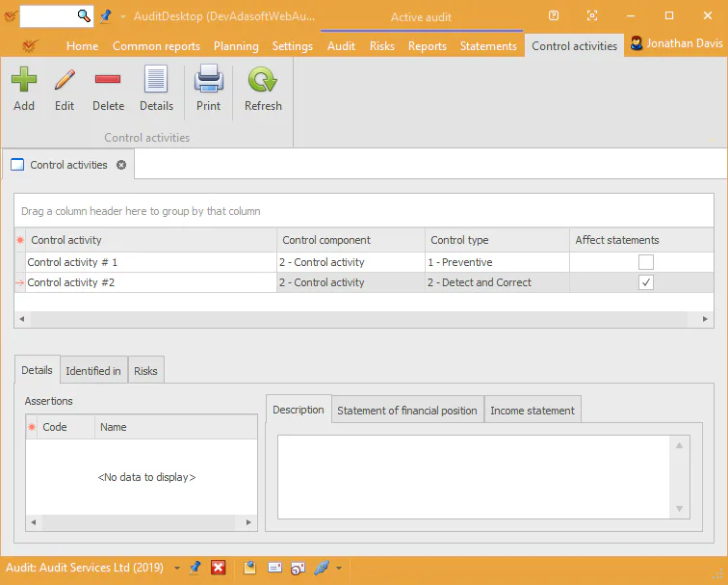This screenshot has width=728, height=585.
Task: Sort by Control component column header
Action: (x=351, y=240)
